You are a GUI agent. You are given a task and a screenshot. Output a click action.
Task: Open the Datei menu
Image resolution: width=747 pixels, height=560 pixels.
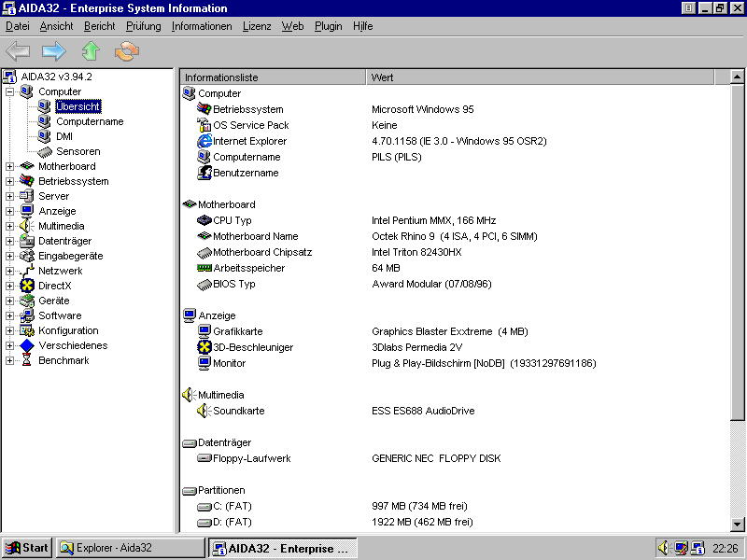click(x=18, y=26)
